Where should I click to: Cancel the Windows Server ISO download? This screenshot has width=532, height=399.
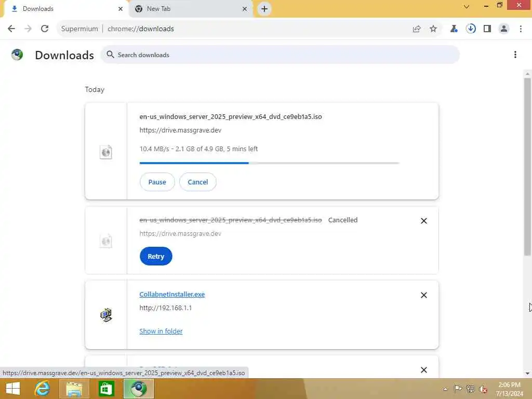(198, 182)
